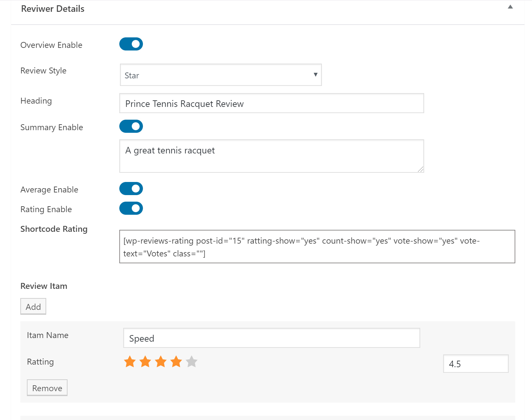Open the Review Style dropdown
Screen dimensions: 532x420
coord(221,75)
